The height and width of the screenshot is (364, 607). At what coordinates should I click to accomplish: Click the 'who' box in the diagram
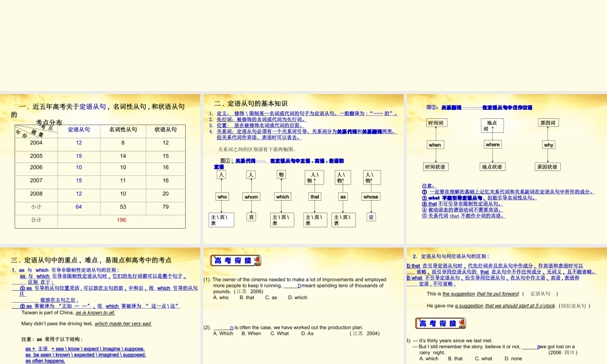click(x=222, y=197)
